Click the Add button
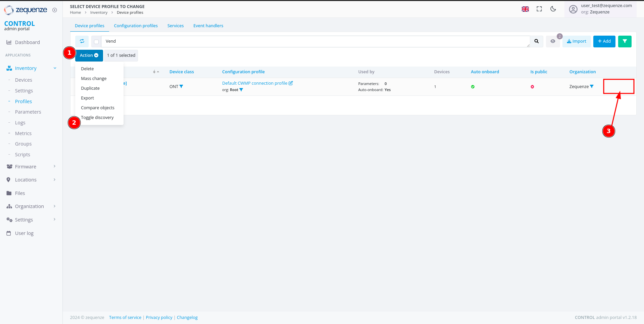This screenshot has height=324, width=644. [x=604, y=41]
